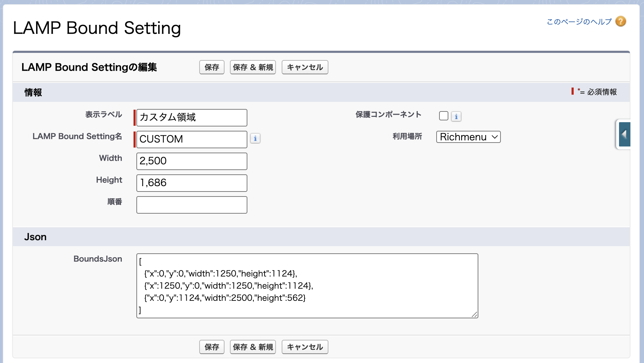
Task: Select the Height input field
Action: (x=192, y=183)
